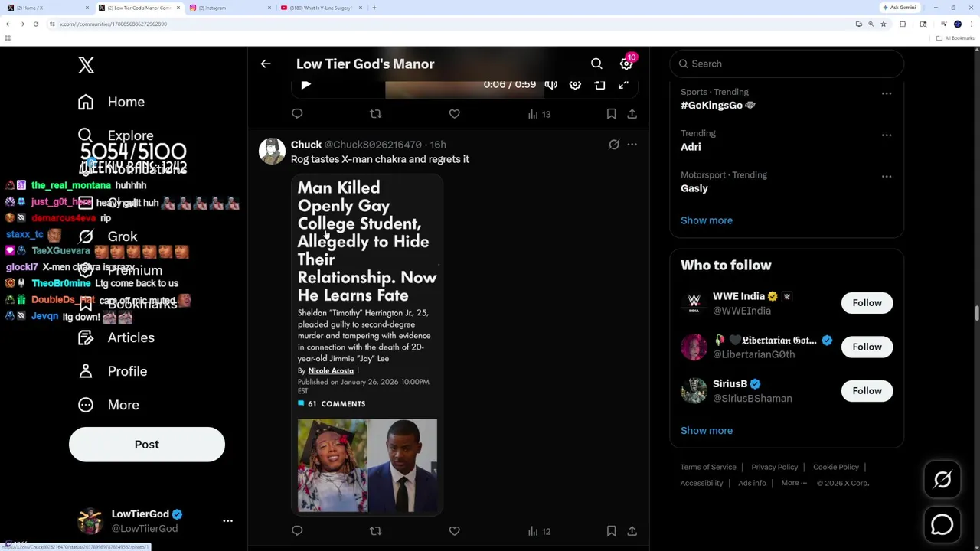Image resolution: width=980 pixels, height=551 pixels.
Task: Open Chuck's profile avatar
Action: click(272, 151)
